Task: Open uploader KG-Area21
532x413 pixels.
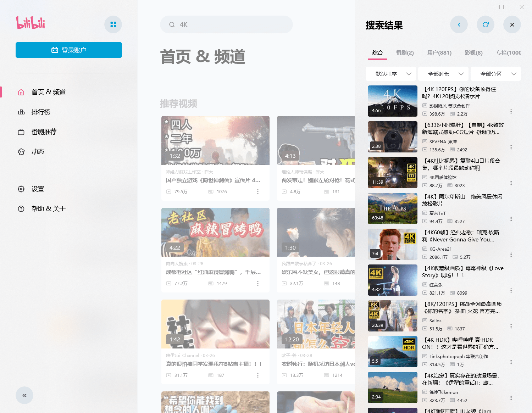Action: (440, 249)
